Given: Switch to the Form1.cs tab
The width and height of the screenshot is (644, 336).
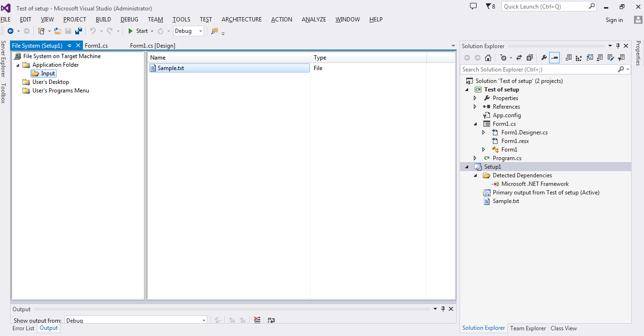Looking at the screenshot, I should [96, 46].
